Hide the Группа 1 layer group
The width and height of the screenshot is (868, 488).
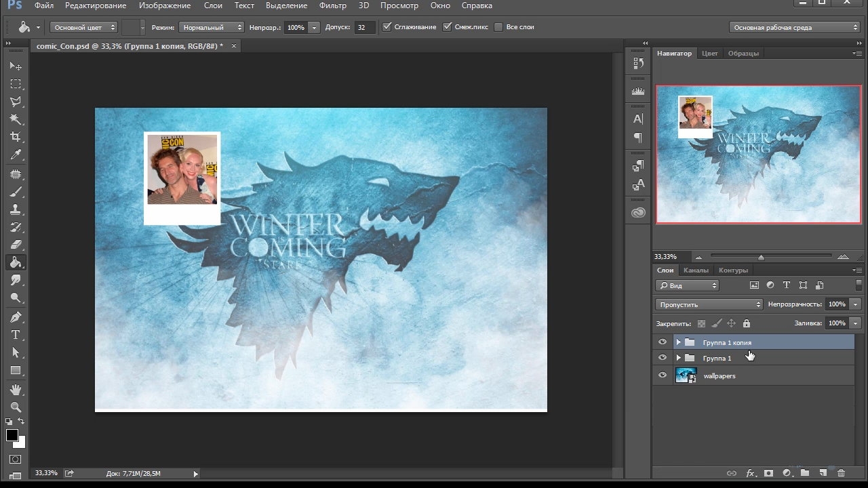[x=663, y=358]
